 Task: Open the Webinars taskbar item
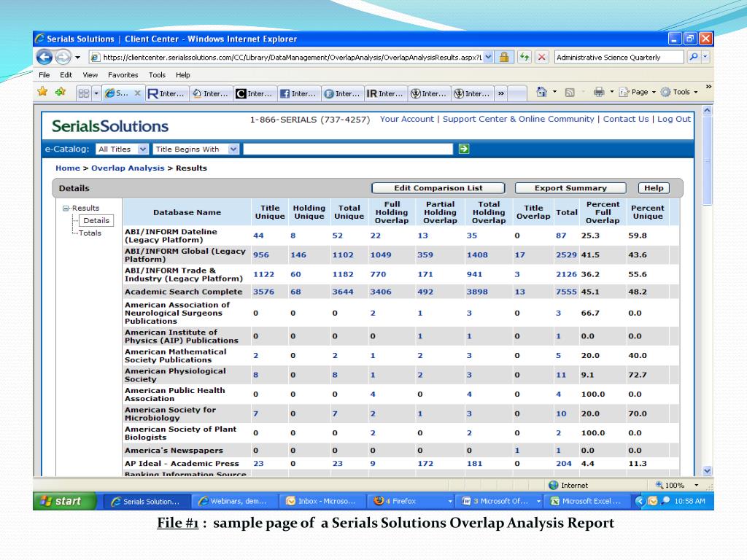point(234,502)
